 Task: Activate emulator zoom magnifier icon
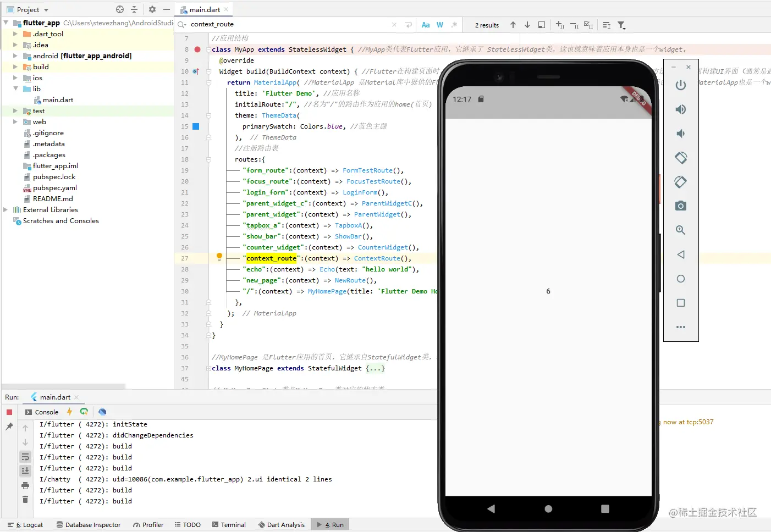tap(681, 230)
